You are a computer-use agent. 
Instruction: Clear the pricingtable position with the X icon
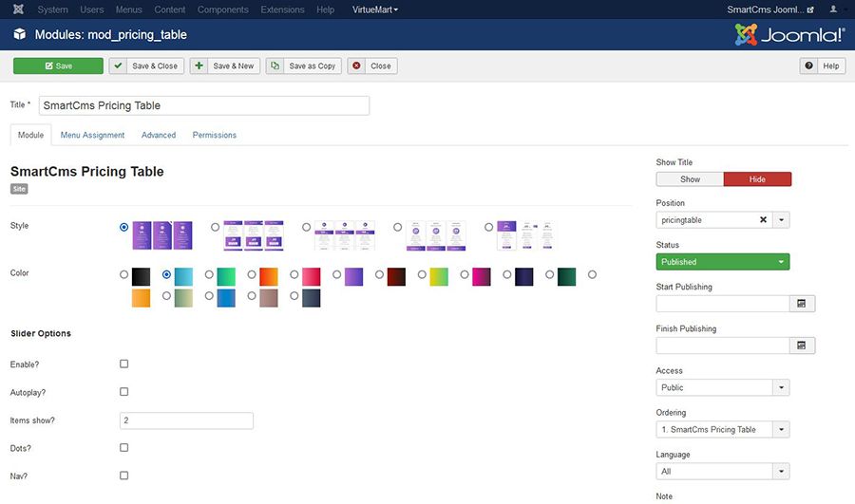[764, 219]
